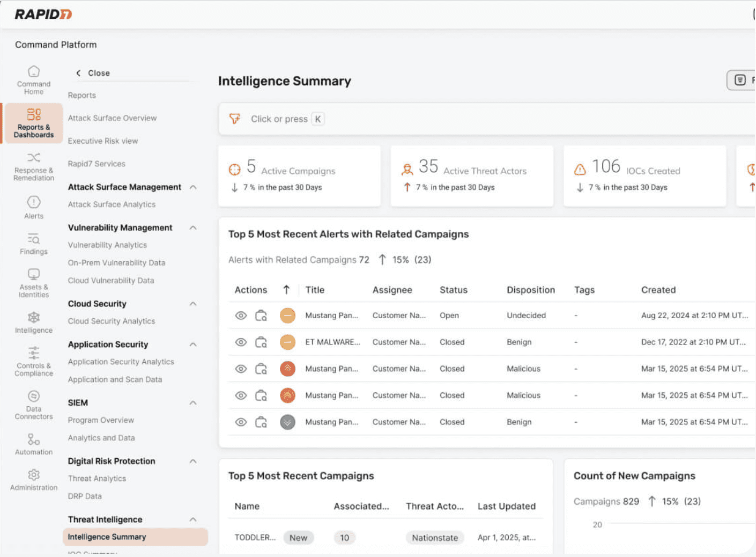Click the Undecided disposition cell

(x=526, y=316)
